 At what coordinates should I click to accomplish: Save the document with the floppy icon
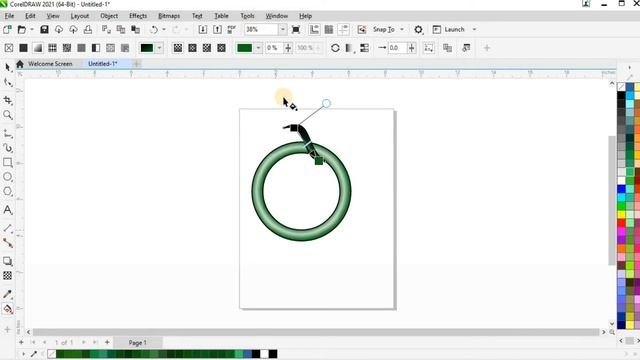[44, 29]
